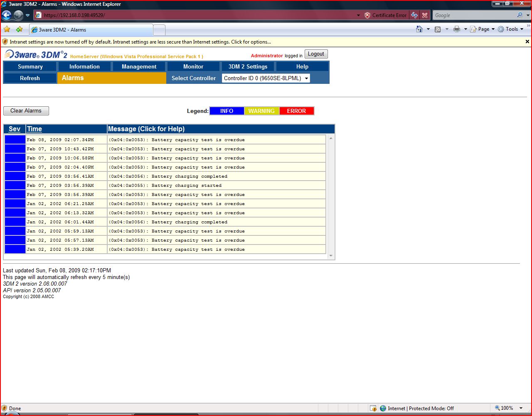The height and width of the screenshot is (416, 532).
Task: Open help for the Feb 07 10:43.42PM alarm message
Action: (x=177, y=149)
